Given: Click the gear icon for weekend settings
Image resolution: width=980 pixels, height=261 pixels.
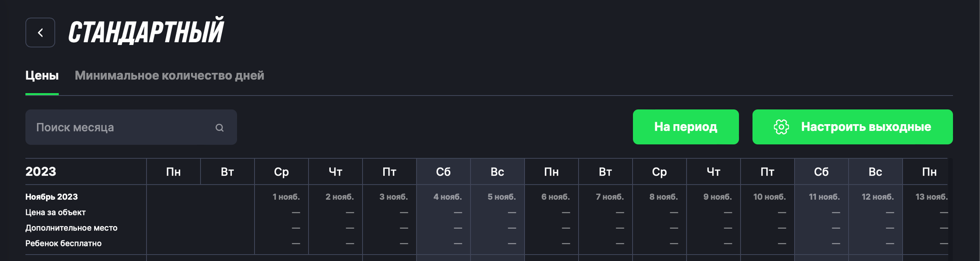Looking at the screenshot, I should coord(781,127).
